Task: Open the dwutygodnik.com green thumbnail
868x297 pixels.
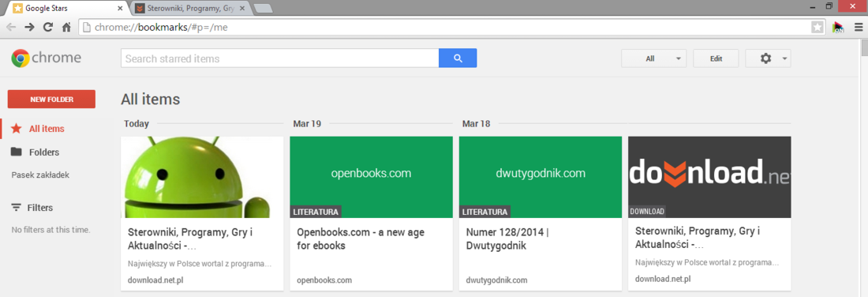Action: pyautogui.click(x=541, y=177)
